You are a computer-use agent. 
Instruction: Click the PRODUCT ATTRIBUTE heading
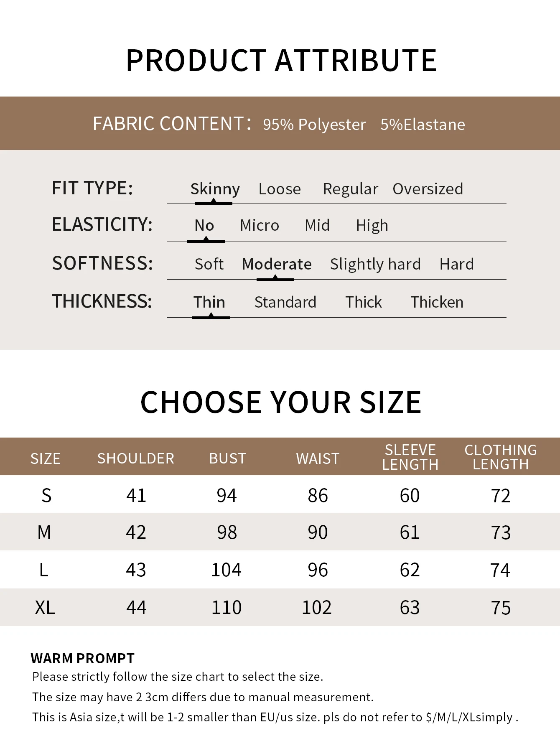(281, 60)
